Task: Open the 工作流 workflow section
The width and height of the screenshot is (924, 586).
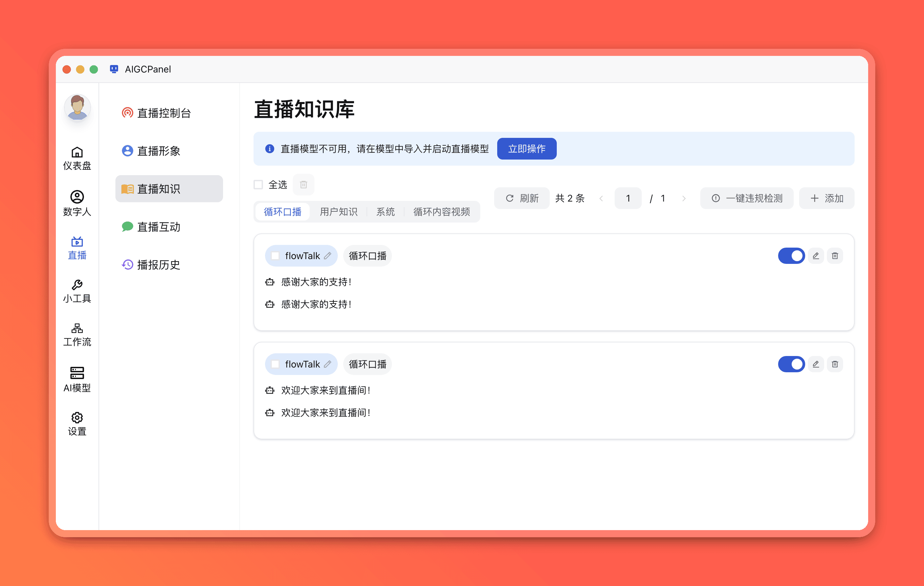Action: click(77, 335)
